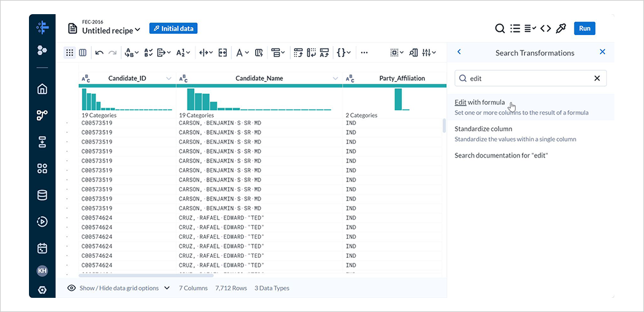The image size is (644, 312).
Task: Open Search documentation for "edit"
Action: [x=502, y=156]
